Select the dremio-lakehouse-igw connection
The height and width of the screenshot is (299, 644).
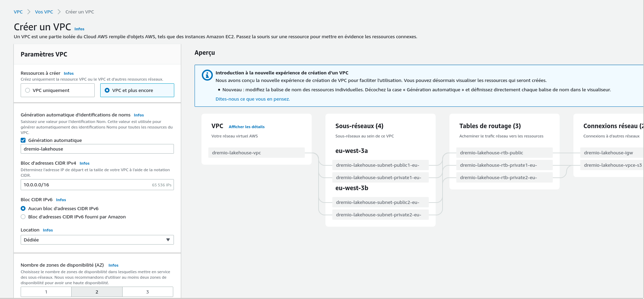click(x=612, y=153)
